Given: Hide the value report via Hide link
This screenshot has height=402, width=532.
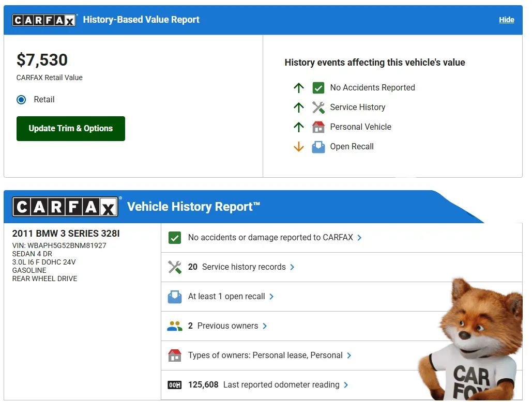Looking at the screenshot, I should pos(506,19).
